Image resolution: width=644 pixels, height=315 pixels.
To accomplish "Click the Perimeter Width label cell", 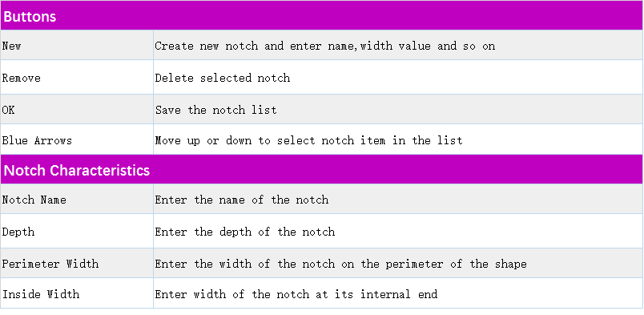I will click(77, 263).
